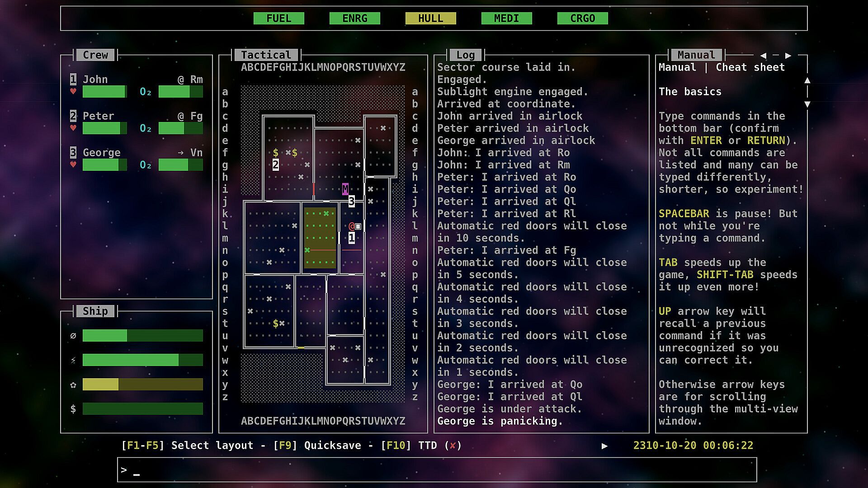The height and width of the screenshot is (488, 868).
Task: Click the ship cargo level bar
Action: pos(143,409)
